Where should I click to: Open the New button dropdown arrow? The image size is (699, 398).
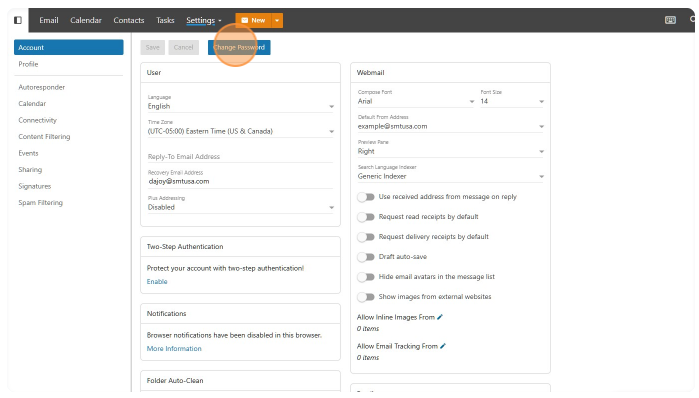pos(277,21)
